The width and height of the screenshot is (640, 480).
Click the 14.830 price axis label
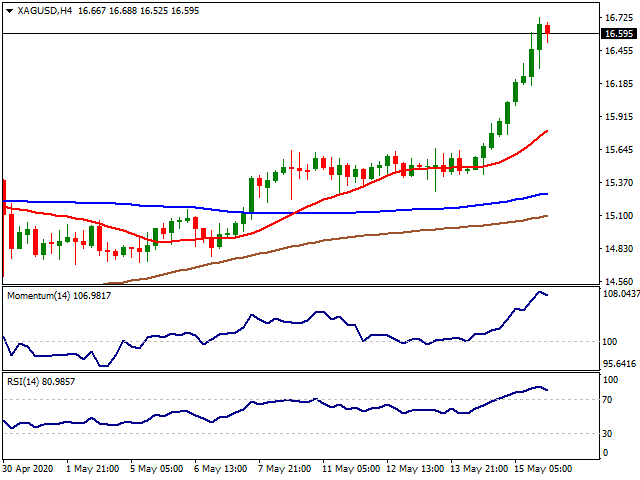618,249
